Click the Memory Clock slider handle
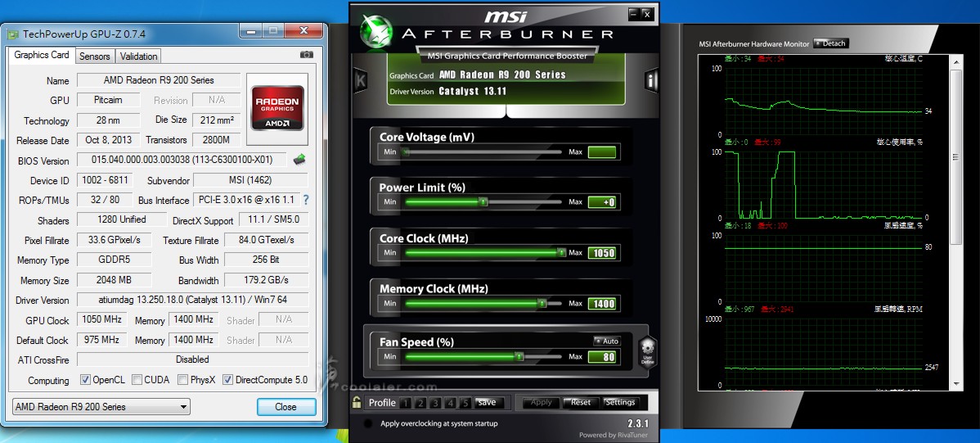 tap(542, 304)
